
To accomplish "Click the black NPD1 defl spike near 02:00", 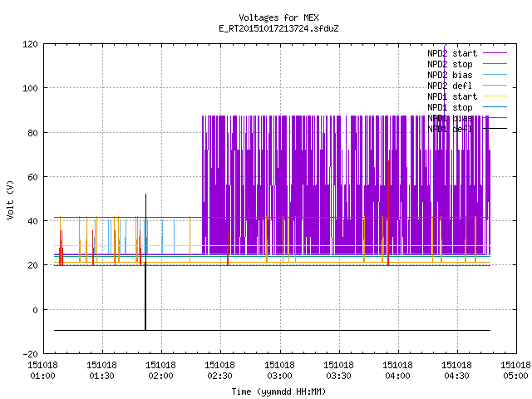I will tap(146, 262).
